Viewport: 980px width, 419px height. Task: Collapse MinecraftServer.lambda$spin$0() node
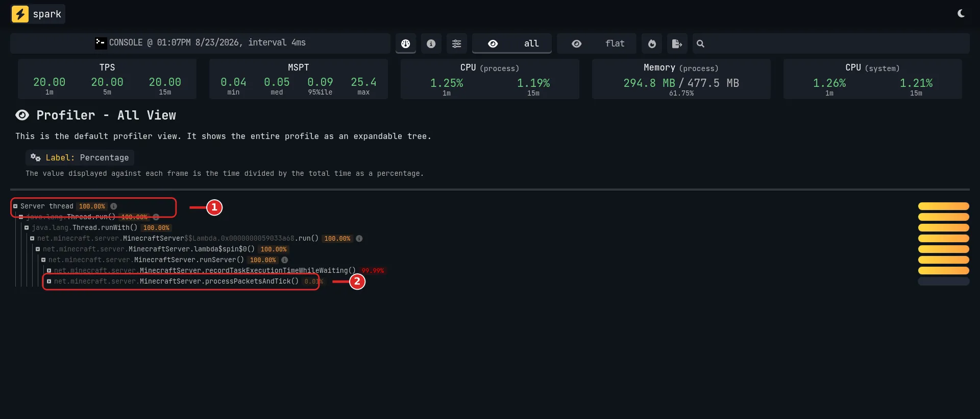[x=38, y=249]
